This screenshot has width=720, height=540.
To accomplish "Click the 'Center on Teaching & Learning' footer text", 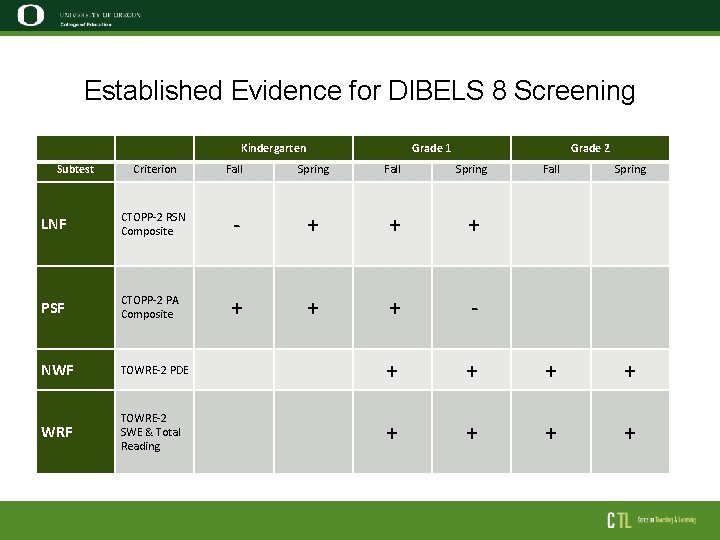I will coord(667,520).
